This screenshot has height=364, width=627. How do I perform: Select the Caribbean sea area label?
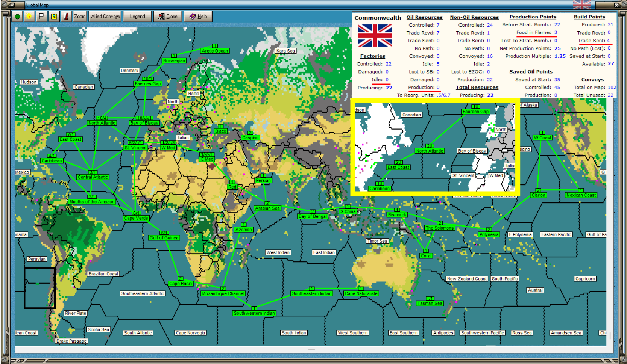click(52, 161)
